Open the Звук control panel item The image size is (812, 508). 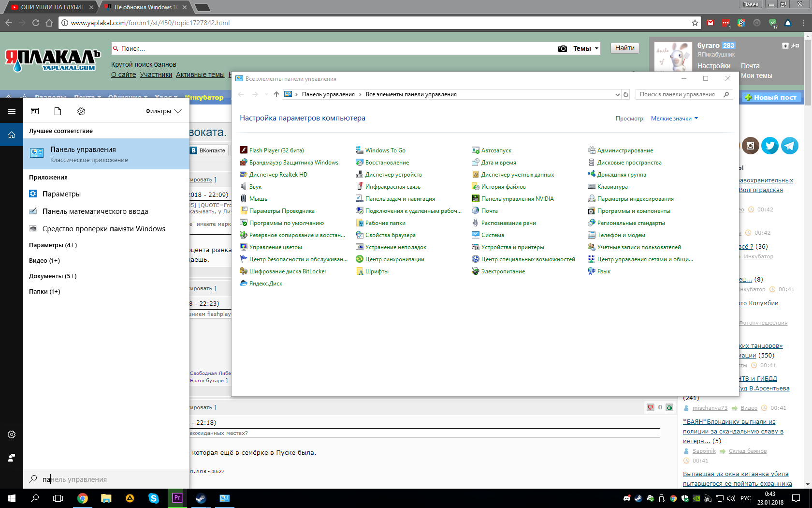tap(251, 187)
